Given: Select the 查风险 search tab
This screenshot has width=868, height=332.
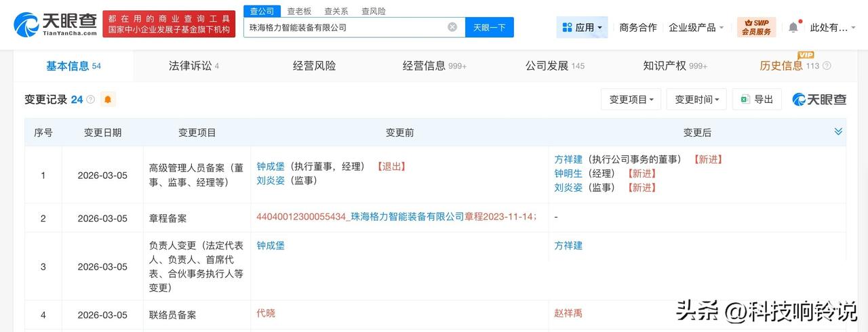Looking at the screenshot, I should (374, 12).
